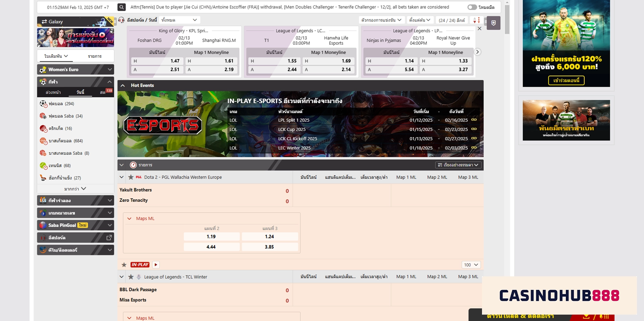Click the ฟุตบอล Saba (34) icon

[43, 116]
